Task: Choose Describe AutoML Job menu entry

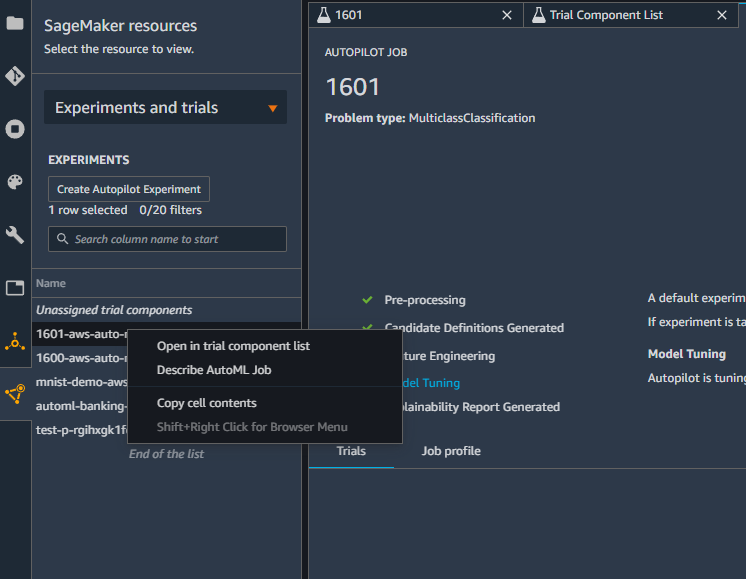Action: [214, 370]
